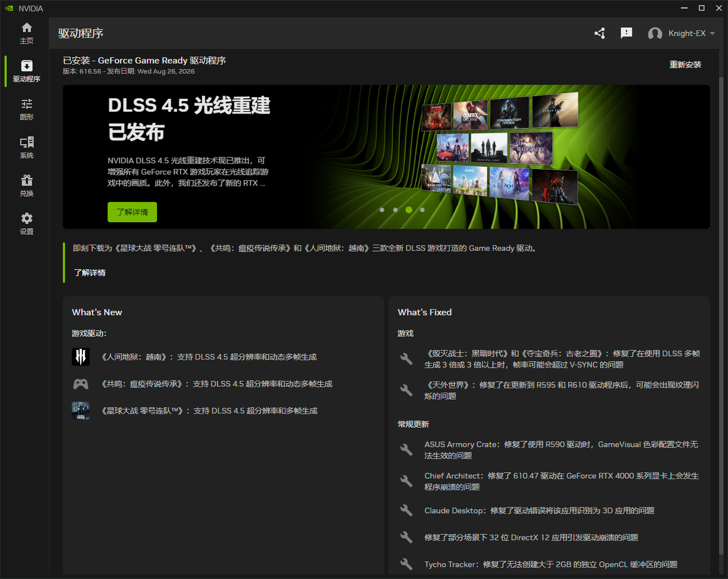The height and width of the screenshot is (579, 728).
Task: Go to the 主页 home page in sidebar
Action: click(27, 33)
